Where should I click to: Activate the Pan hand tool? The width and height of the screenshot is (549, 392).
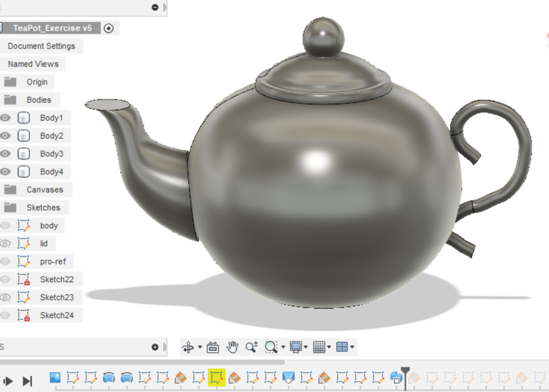232,347
